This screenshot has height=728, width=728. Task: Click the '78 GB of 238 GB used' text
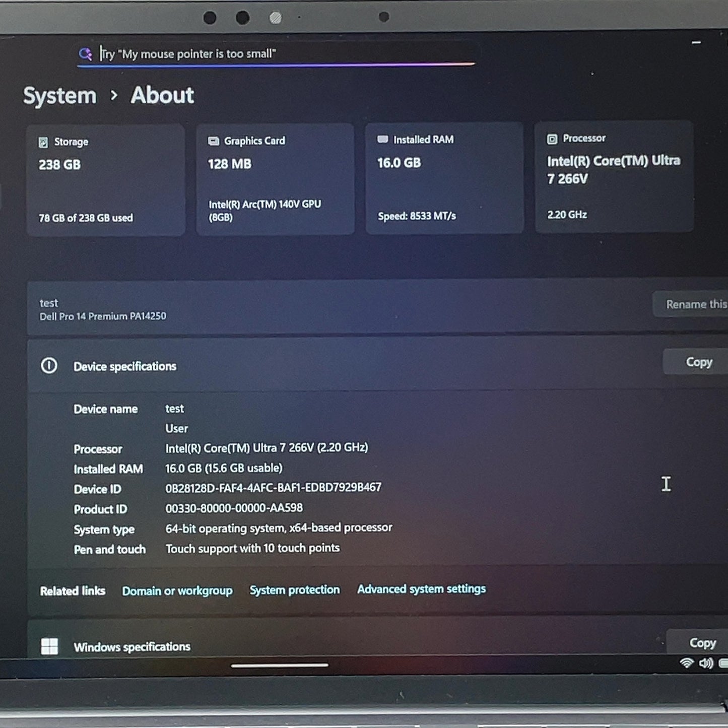tap(86, 218)
